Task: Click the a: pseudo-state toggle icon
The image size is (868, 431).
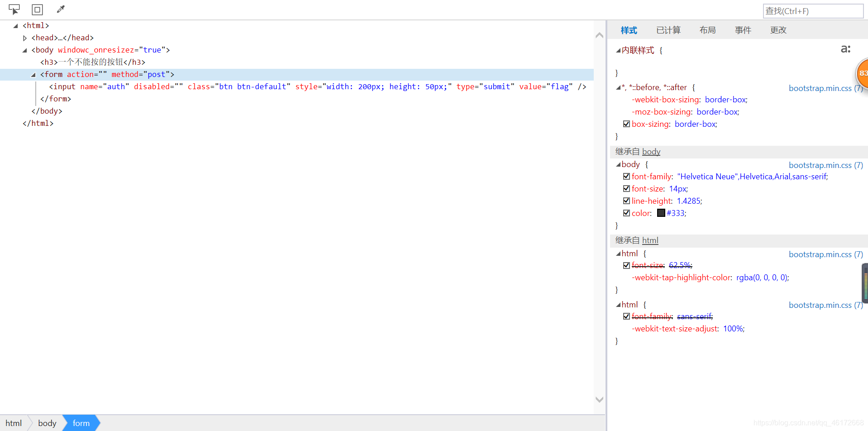Action: coord(845,49)
